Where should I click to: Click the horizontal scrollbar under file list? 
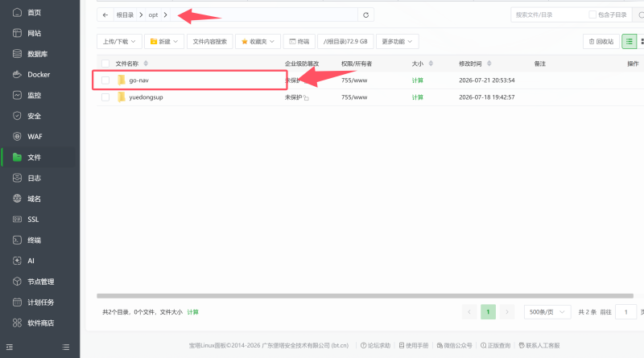[x=365, y=296]
